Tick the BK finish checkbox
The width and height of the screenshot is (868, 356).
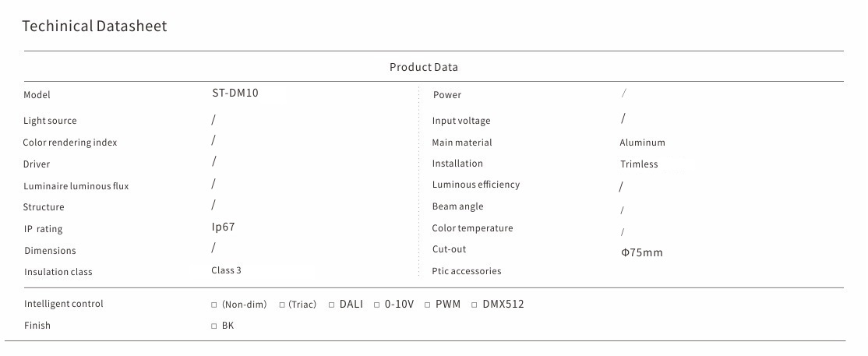point(214,326)
